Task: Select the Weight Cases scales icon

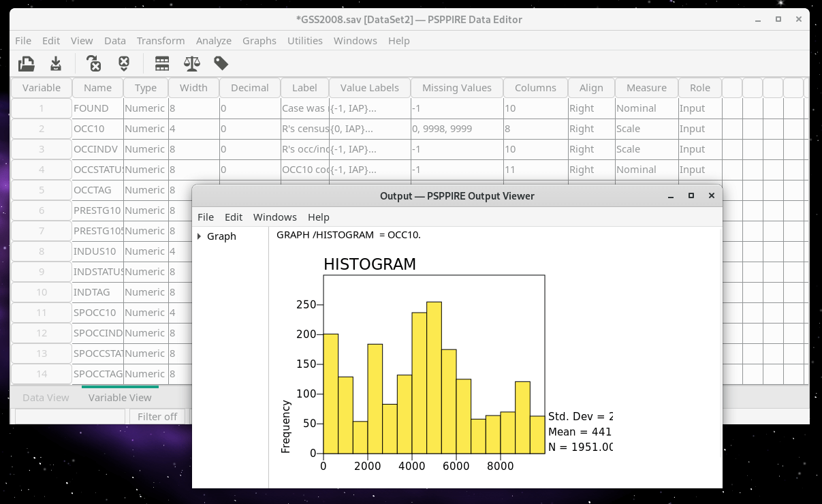Action: click(x=192, y=64)
